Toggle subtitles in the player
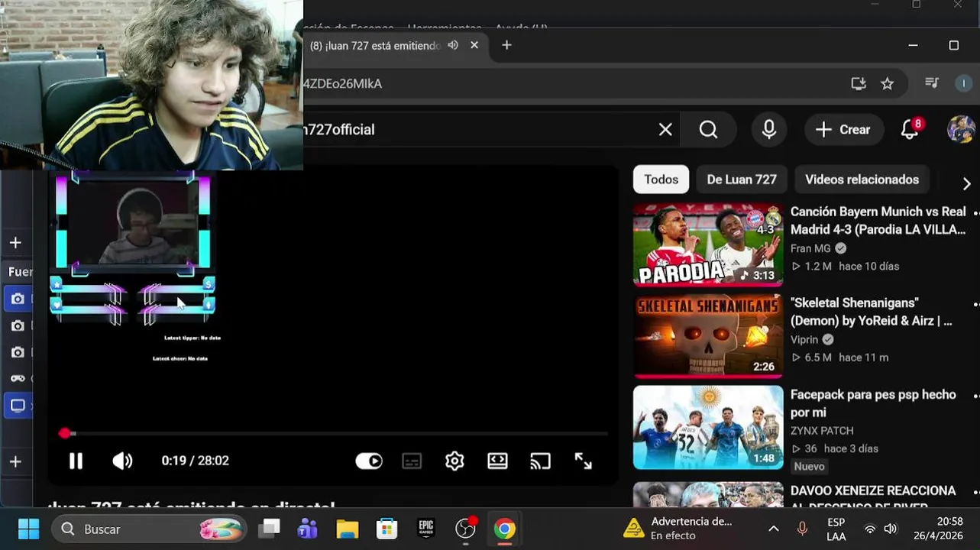 coord(412,461)
